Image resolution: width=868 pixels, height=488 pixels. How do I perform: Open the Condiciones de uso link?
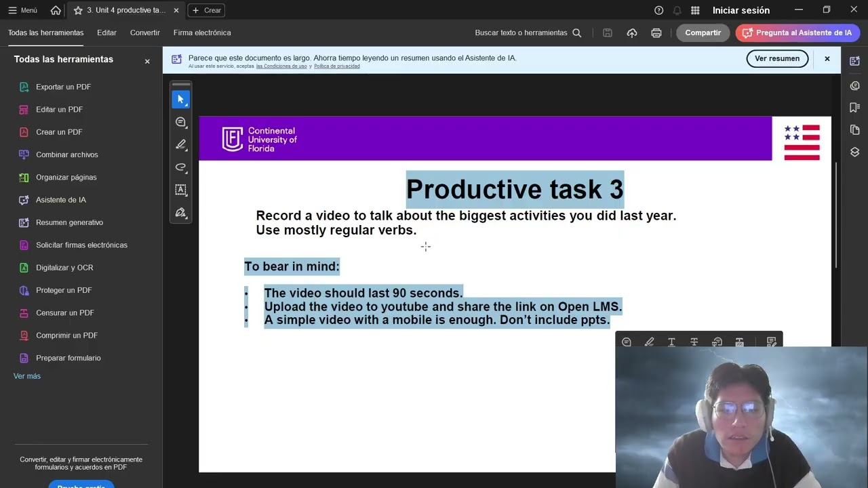coord(281,66)
